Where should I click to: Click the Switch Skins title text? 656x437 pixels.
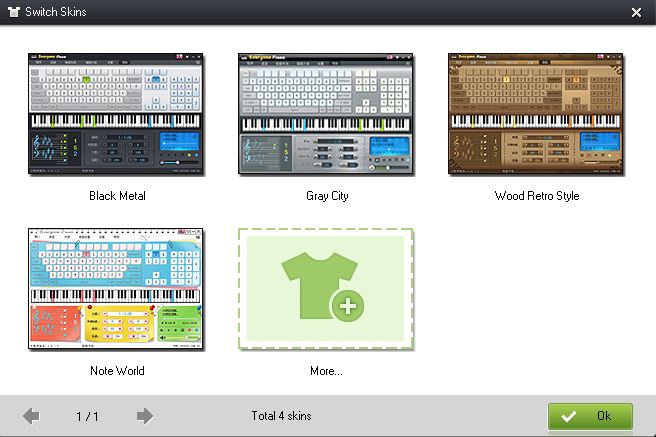56,12
